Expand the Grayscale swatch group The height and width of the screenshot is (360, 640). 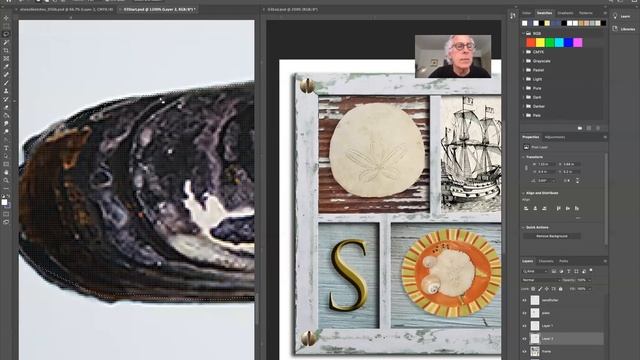click(x=523, y=61)
